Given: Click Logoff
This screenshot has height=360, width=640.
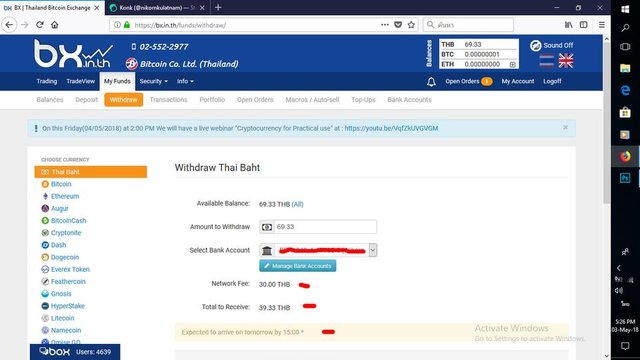Looking at the screenshot, I should (552, 81).
